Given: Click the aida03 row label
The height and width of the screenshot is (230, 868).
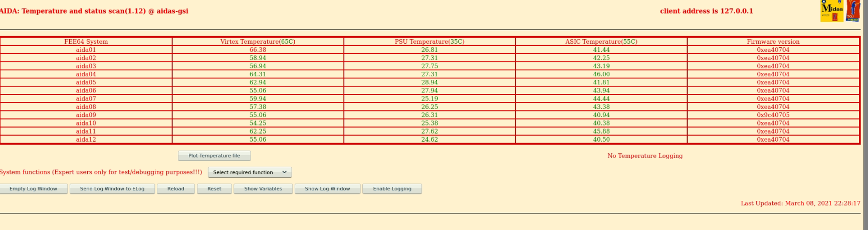Looking at the screenshot, I should click(x=86, y=66).
